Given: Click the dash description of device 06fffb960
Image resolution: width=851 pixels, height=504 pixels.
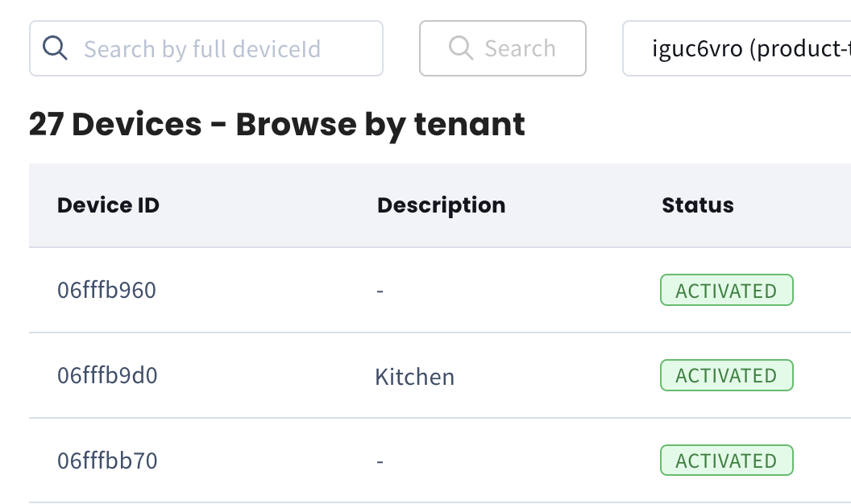Looking at the screenshot, I should click(x=380, y=291).
